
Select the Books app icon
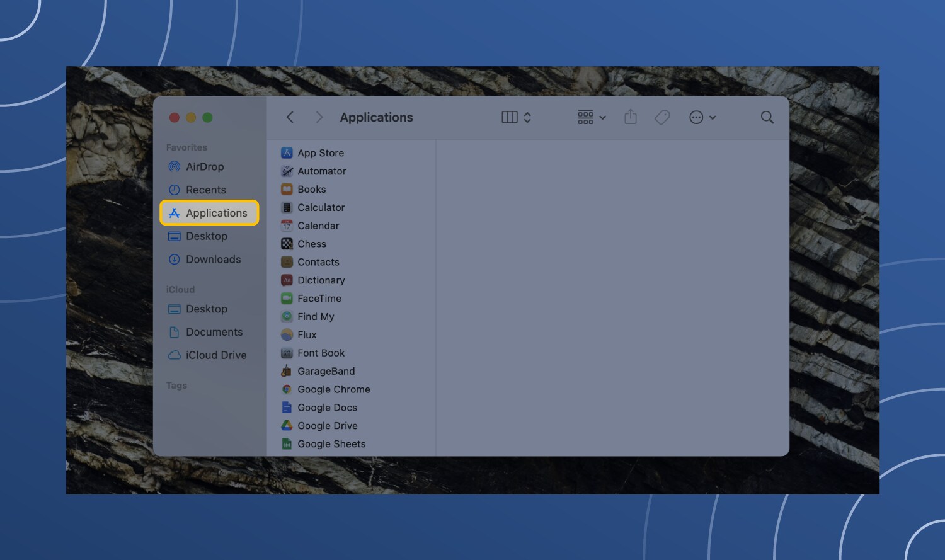coord(287,189)
